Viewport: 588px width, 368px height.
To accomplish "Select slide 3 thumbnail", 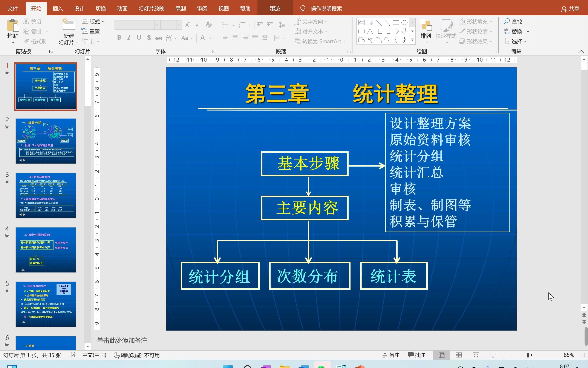I will tap(46, 195).
